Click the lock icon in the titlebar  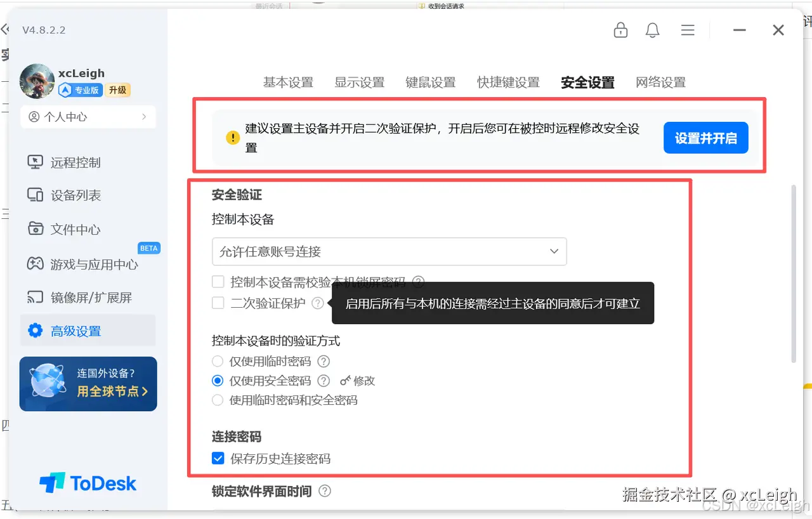620,30
